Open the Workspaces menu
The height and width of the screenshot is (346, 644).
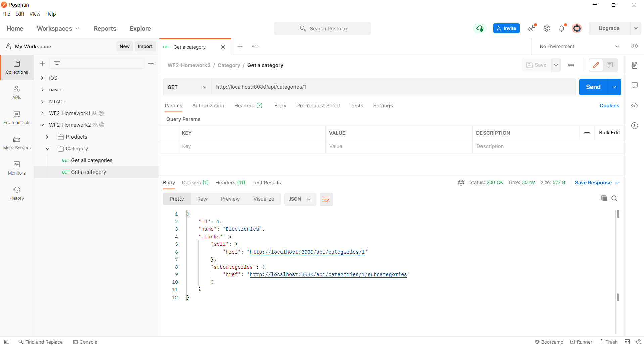[58, 29]
